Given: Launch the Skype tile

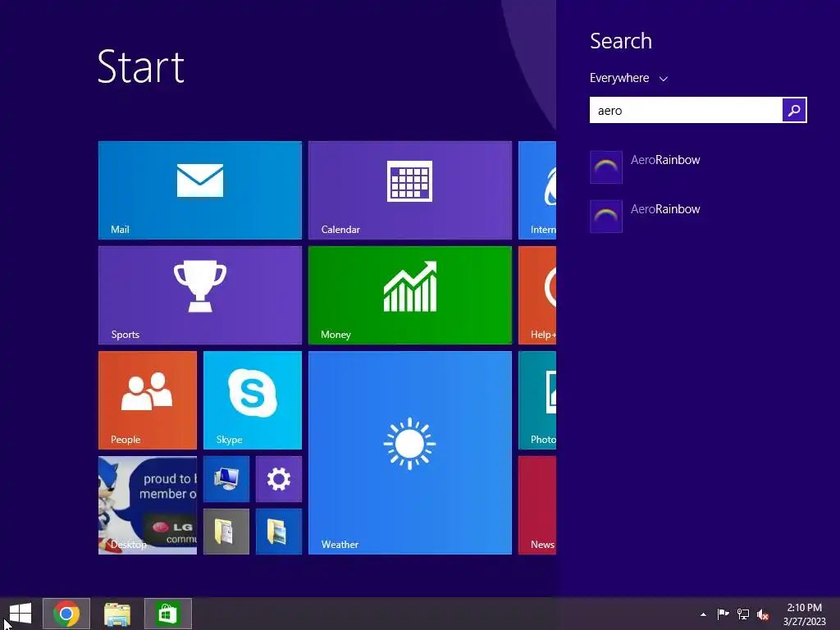Looking at the screenshot, I should 253,400.
